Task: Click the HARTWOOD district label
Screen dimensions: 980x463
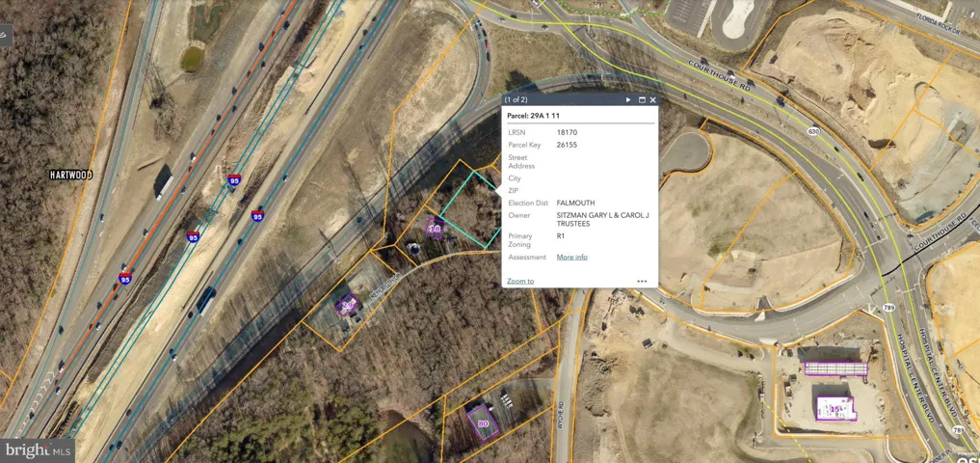Action: pyautogui.click(x=71, y=175)
